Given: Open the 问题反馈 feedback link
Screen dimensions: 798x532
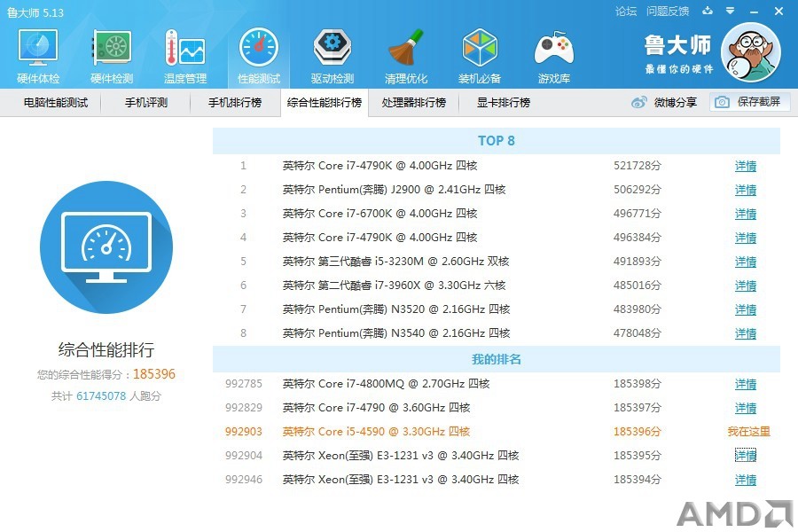Looking at the screenshot, I should tap(668, 12).
